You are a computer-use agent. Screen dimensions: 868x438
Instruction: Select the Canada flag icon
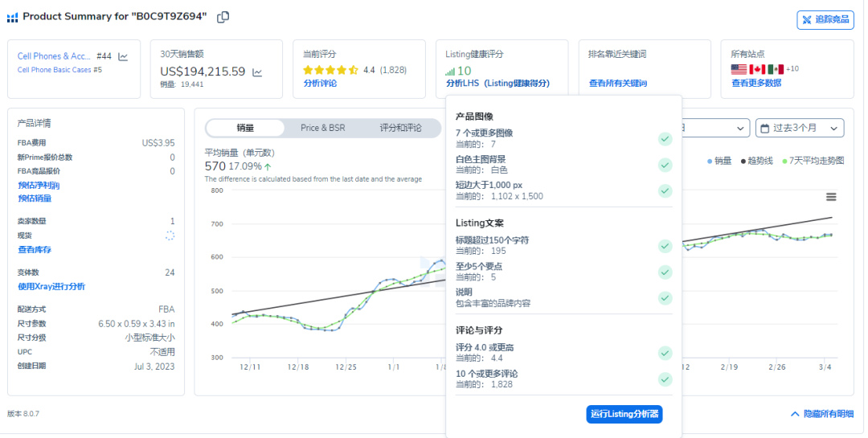(757, 69)
